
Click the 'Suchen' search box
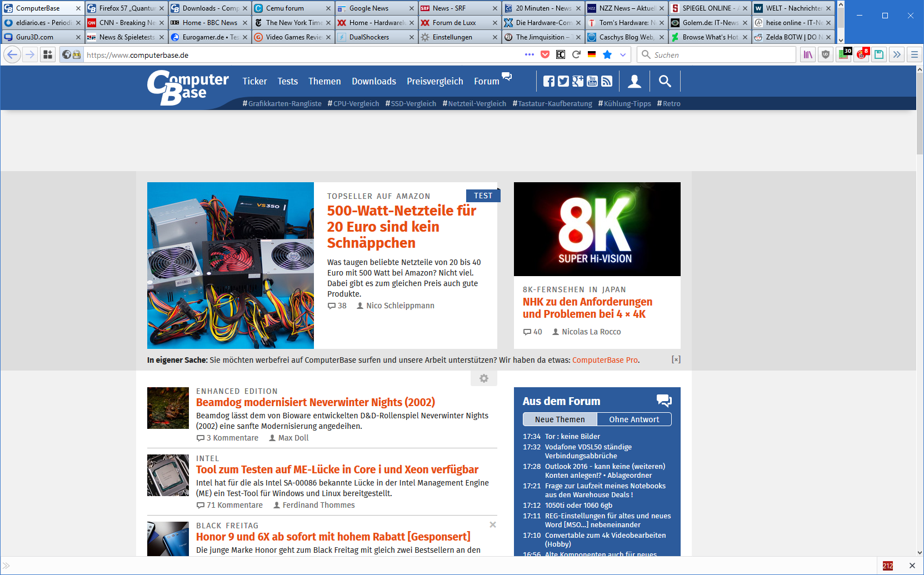click(717, 54)
